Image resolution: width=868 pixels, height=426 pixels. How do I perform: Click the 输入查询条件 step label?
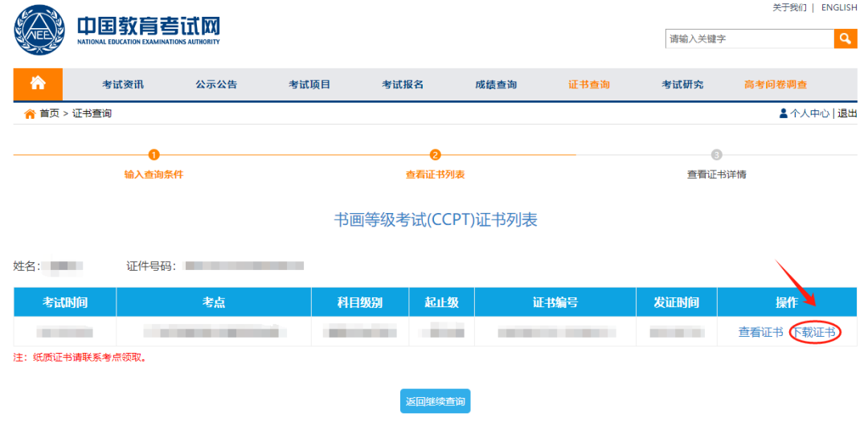pyautogui.click(x=154, y=174)
